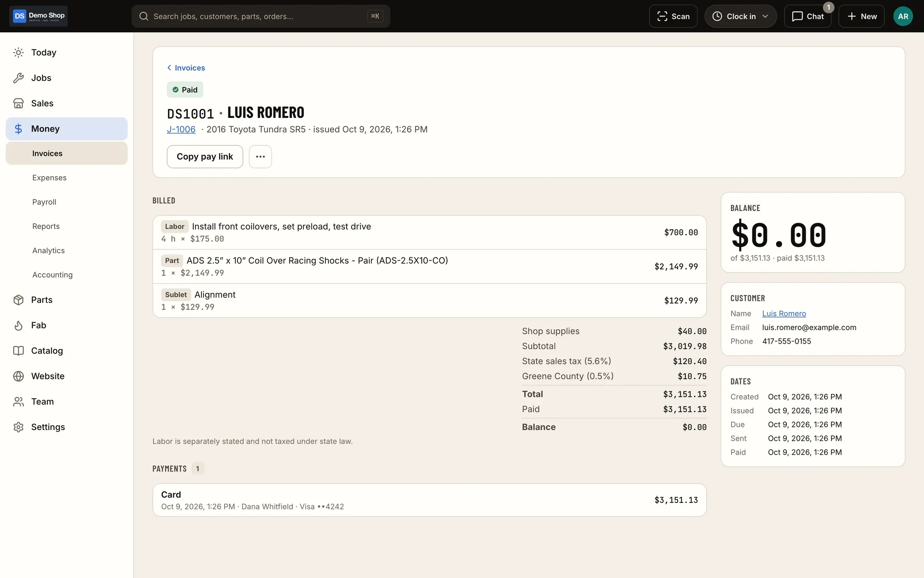Click the Website globe icon
This screenshot has width=924, height=578.
pyautogui.click(x=18, y=376)
